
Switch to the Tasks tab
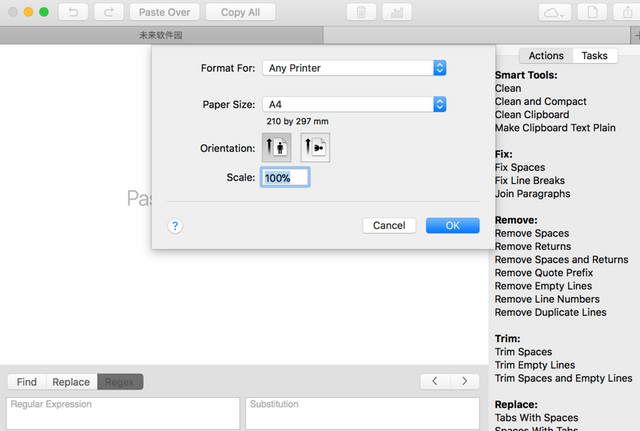coord(595,56)
